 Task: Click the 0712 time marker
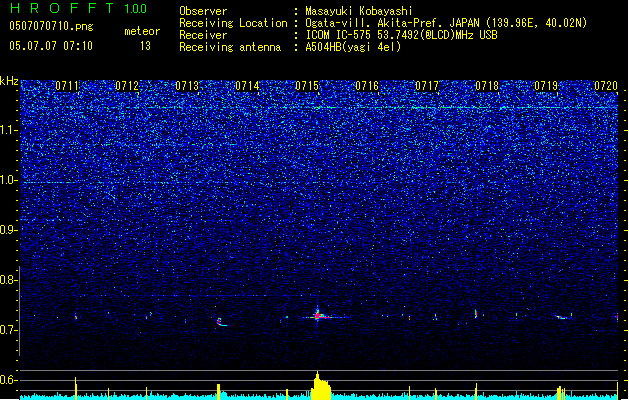coord(127,86)
